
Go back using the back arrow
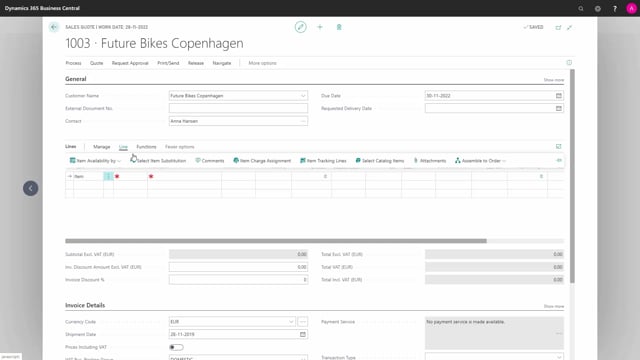click(x=54, y=27)
